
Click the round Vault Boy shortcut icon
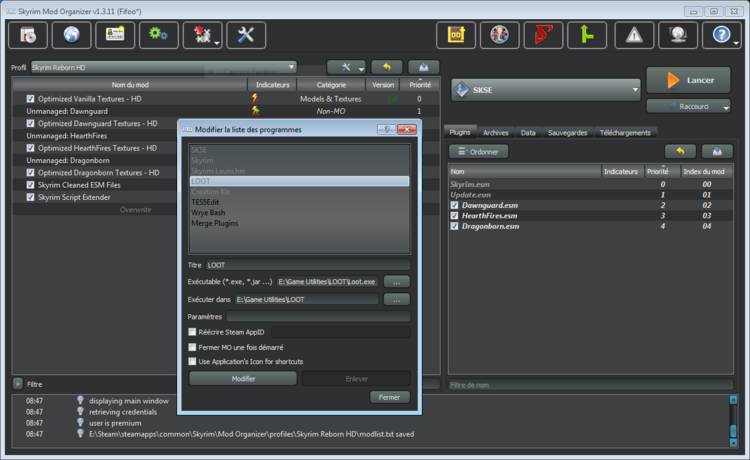click(x=499, y=35)
